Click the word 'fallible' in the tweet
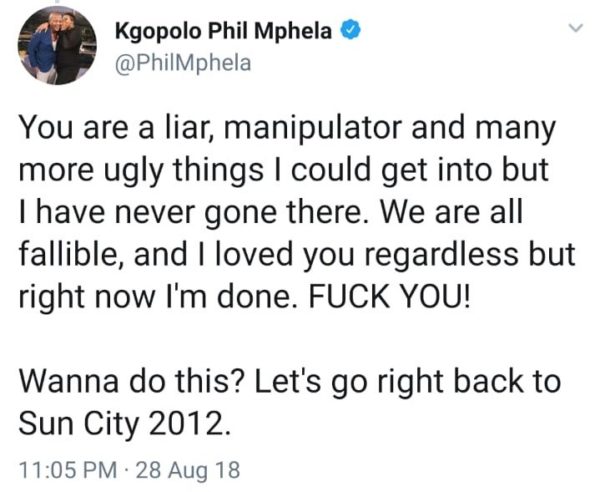600x492 pixels. 67,254
